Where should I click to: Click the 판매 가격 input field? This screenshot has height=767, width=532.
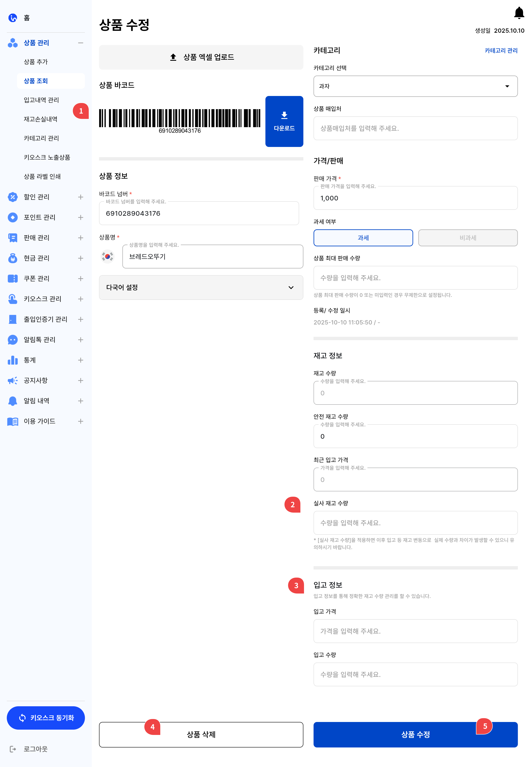point(415,198)
